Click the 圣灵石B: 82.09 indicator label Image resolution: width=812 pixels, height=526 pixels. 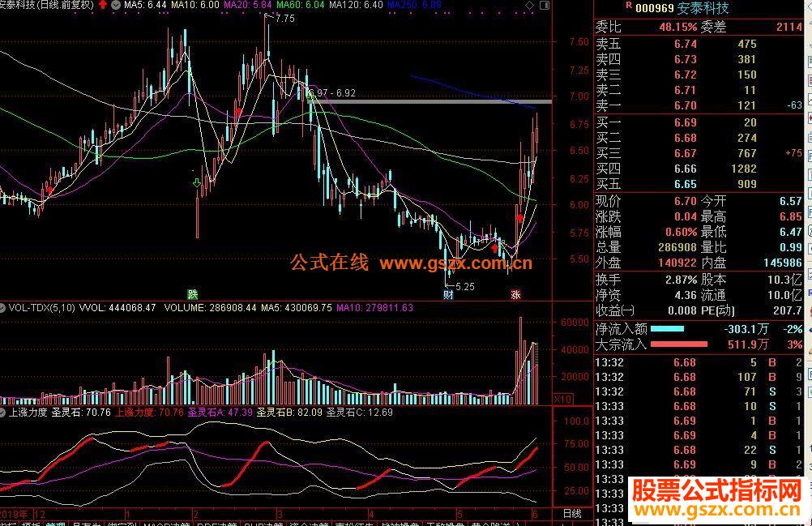289,412
